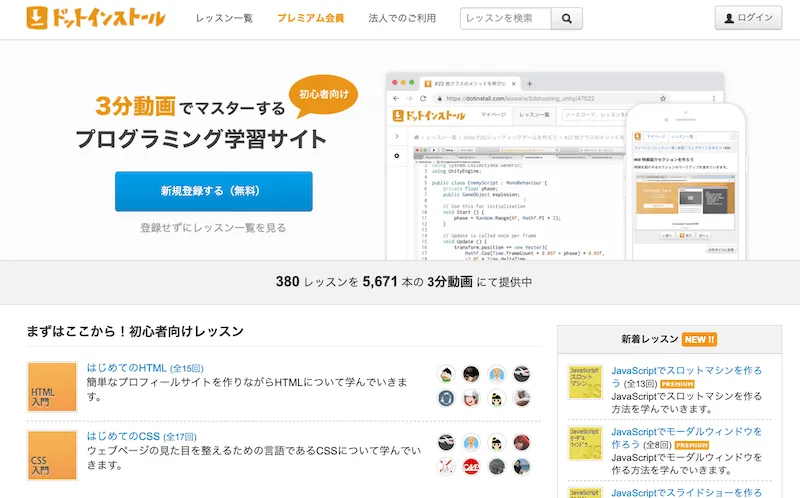Click the magnifier search button
Screen dimensions: 800x498
coord(567,18)
